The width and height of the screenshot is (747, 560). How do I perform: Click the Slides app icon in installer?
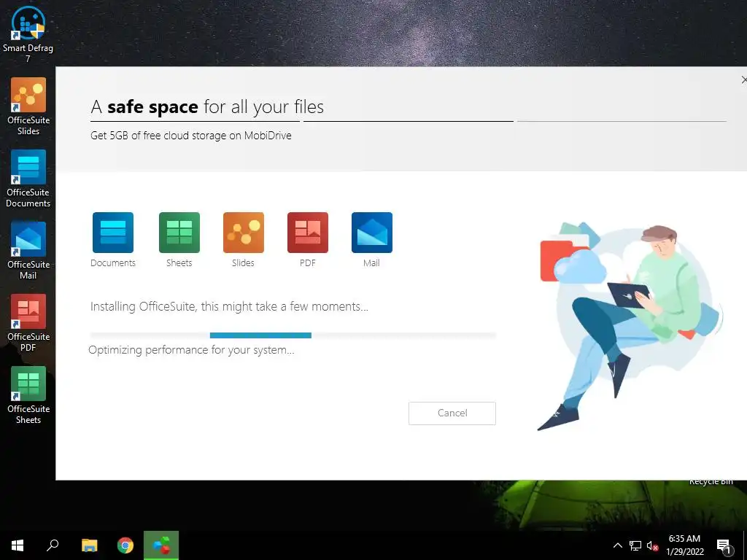[244, 233]
